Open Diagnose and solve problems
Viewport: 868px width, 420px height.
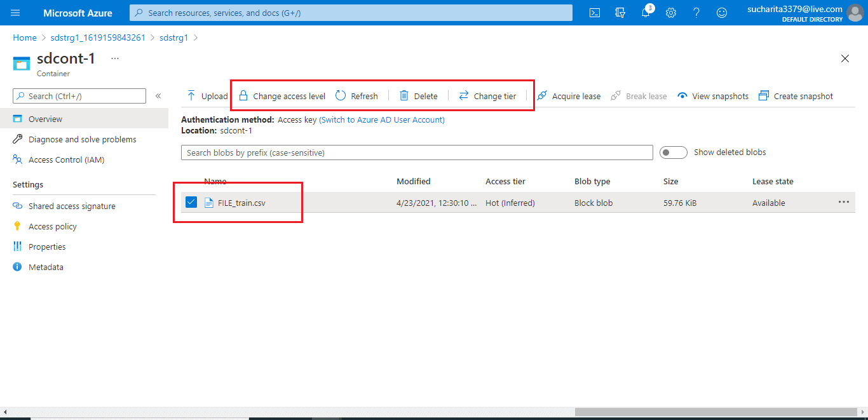tap(84, 139)
